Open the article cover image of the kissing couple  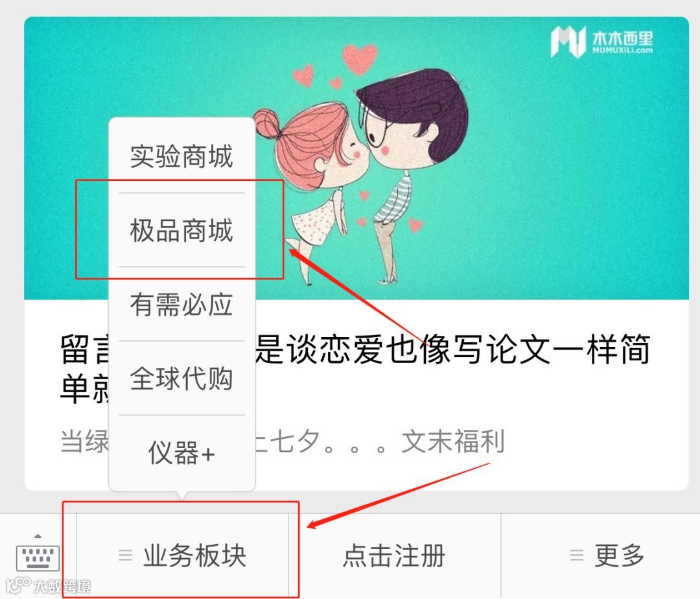click(x=356, y=158)
